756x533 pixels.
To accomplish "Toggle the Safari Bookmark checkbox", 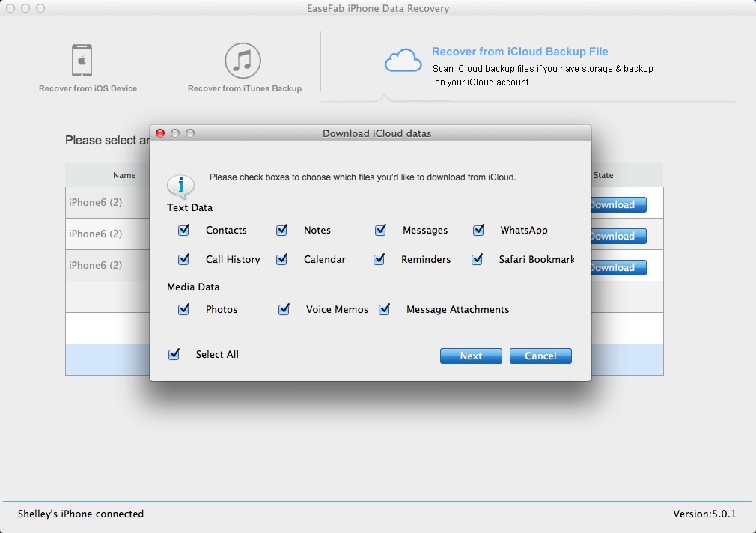I will coord(477,259).
